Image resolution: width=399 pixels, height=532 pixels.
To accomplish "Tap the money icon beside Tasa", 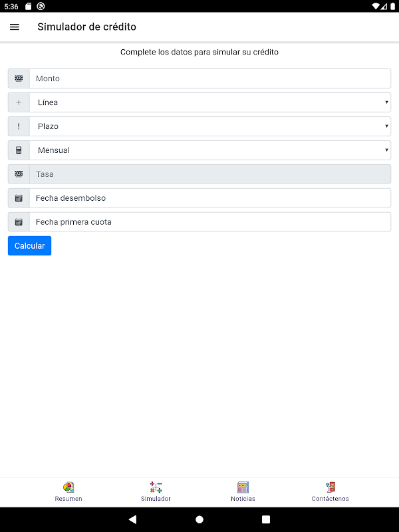I will pos(19,174).
